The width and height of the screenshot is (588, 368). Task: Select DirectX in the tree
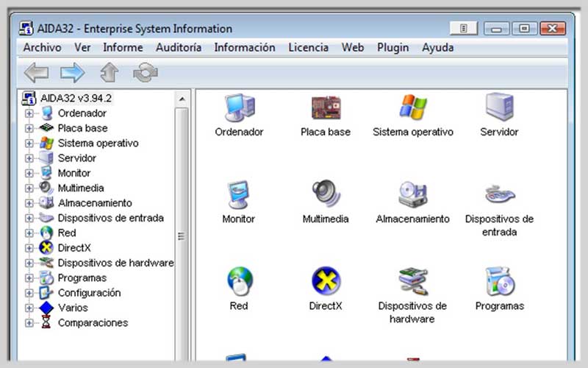click(x=74, y=248)
